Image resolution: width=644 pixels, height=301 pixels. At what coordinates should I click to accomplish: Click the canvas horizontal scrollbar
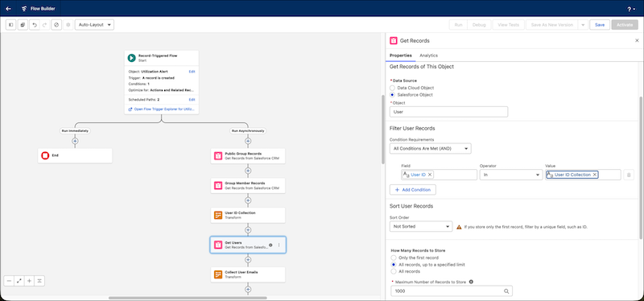pyautogui.click(x=188, y=298)
